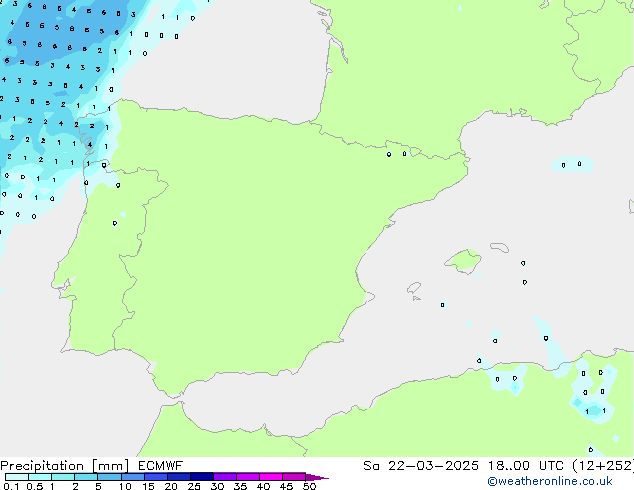Click the purple arrow tip past 50
634x490 pixels.
point(317,477)
